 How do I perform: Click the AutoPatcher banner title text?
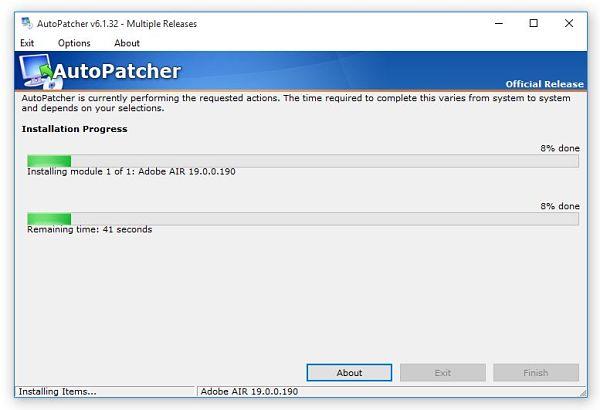(117, 71)
